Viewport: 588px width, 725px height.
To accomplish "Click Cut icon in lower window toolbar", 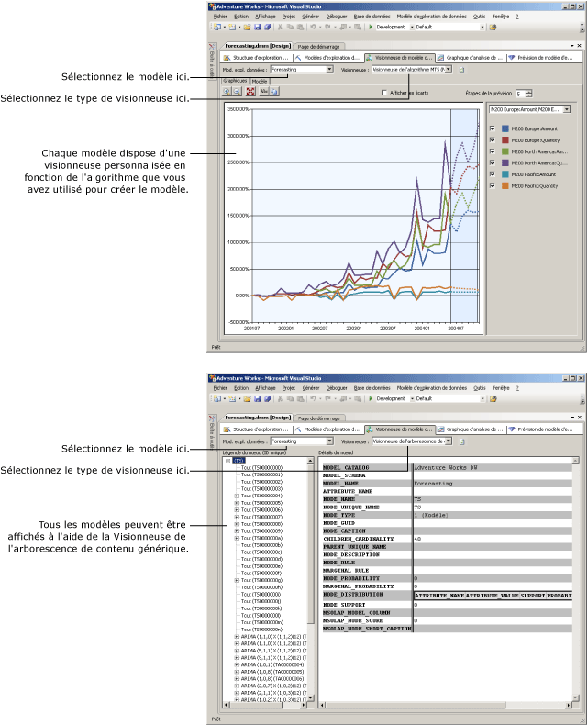I will (280, 398).
